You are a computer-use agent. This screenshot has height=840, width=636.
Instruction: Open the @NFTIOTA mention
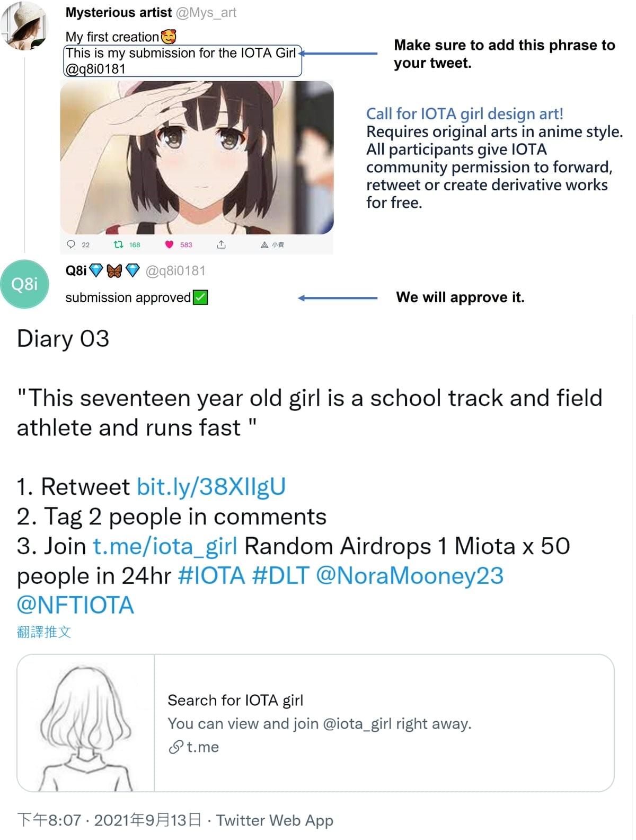[x=75, y=606]
